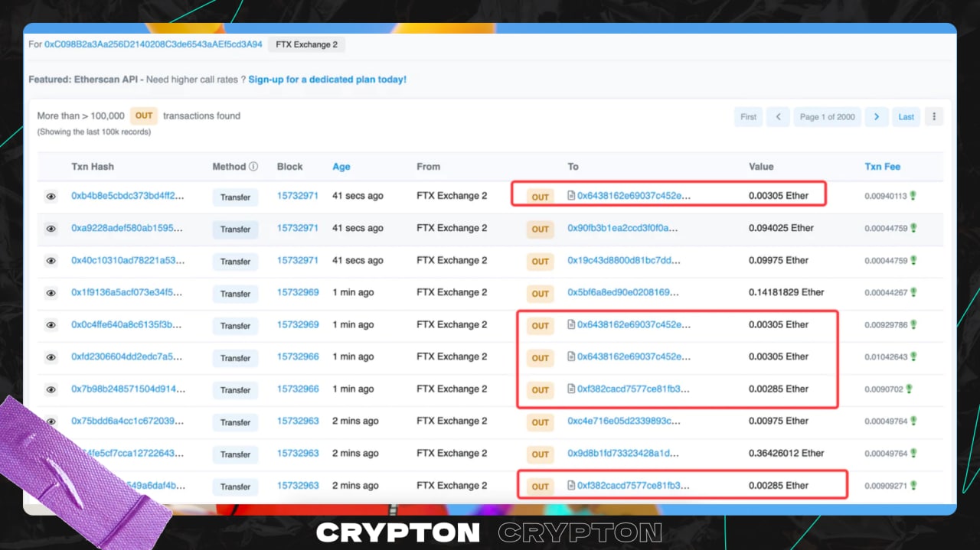The image size is (980, 550).
Task: Click the Transfer method tag in 0x75bdd6a4cc1c672039 row
Action: click(x=235, y=422)
